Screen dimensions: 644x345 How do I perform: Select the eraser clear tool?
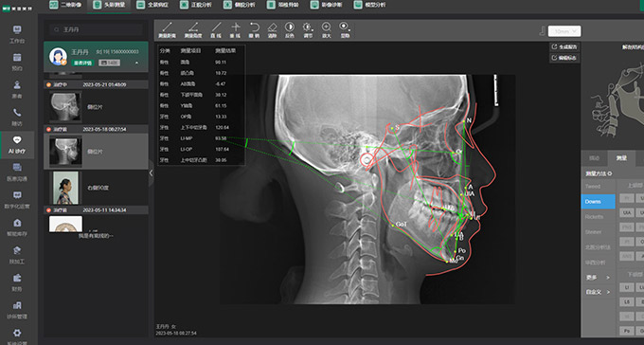pyautogui.click(x=273, y=30)
